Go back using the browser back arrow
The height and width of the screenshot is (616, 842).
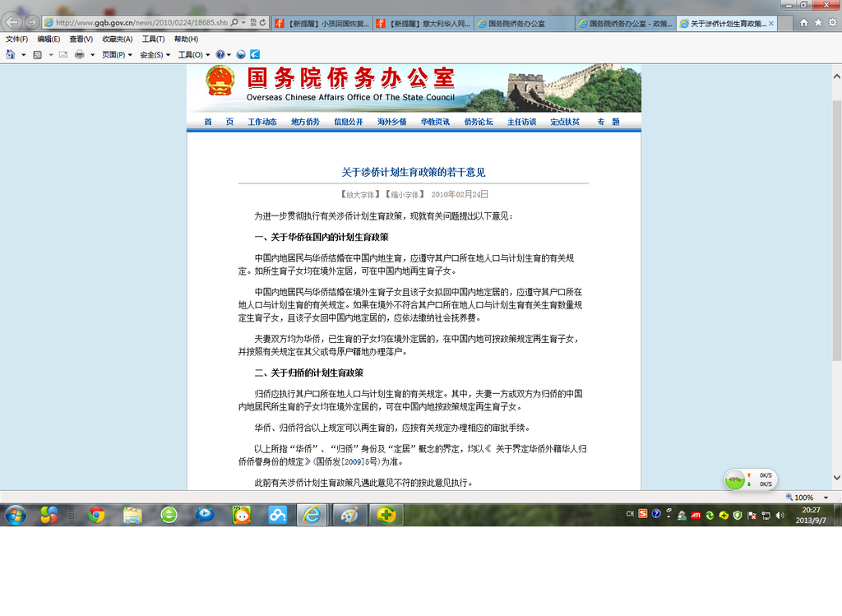[12, 22]
